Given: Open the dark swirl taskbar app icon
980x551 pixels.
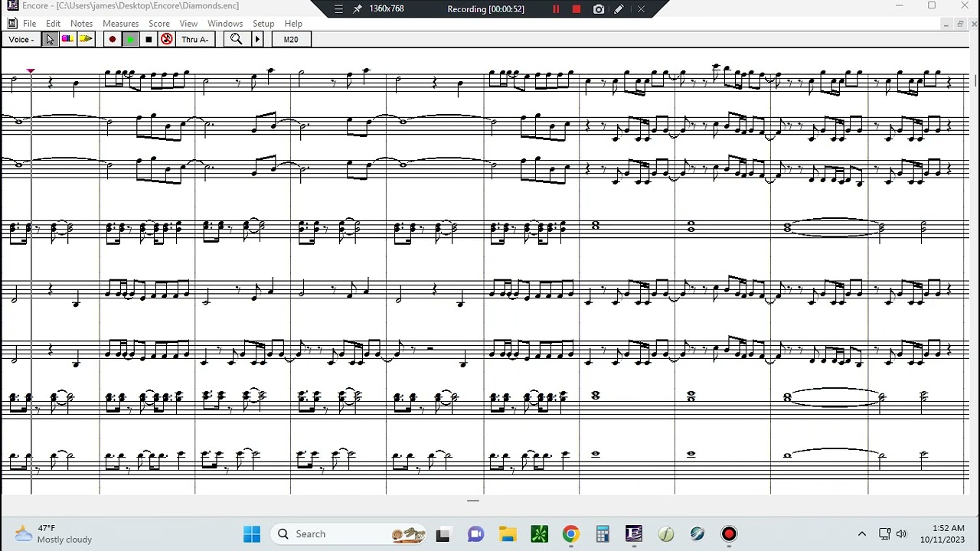Looking at the screenshot, I should 697,533.
